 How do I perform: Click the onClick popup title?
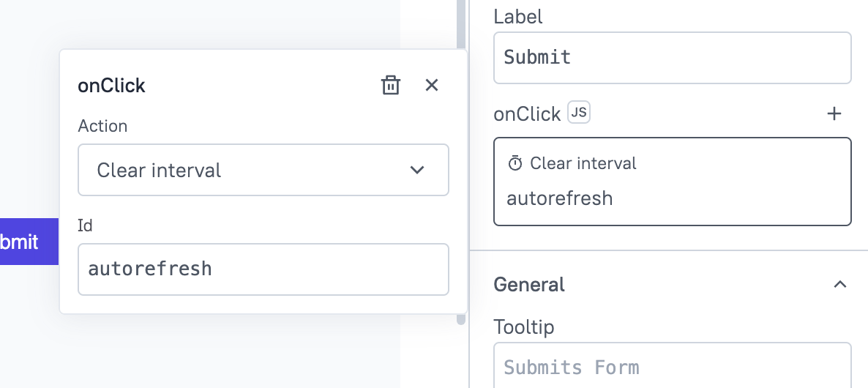(x=112, y=86)
